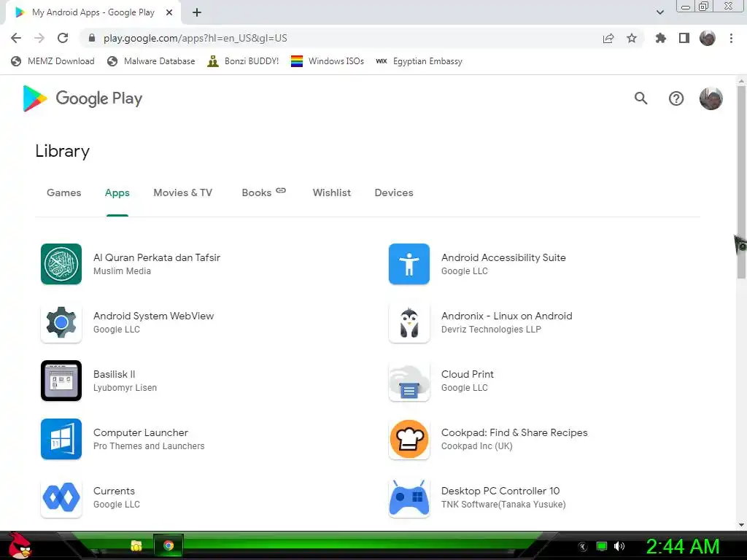
Task: Click the Andronix - Linux on Android title
Action: [507, 316]
